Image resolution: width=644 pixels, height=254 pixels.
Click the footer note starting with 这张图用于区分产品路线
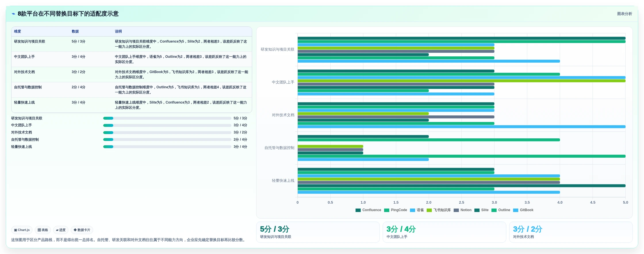[x=129, y=240]
